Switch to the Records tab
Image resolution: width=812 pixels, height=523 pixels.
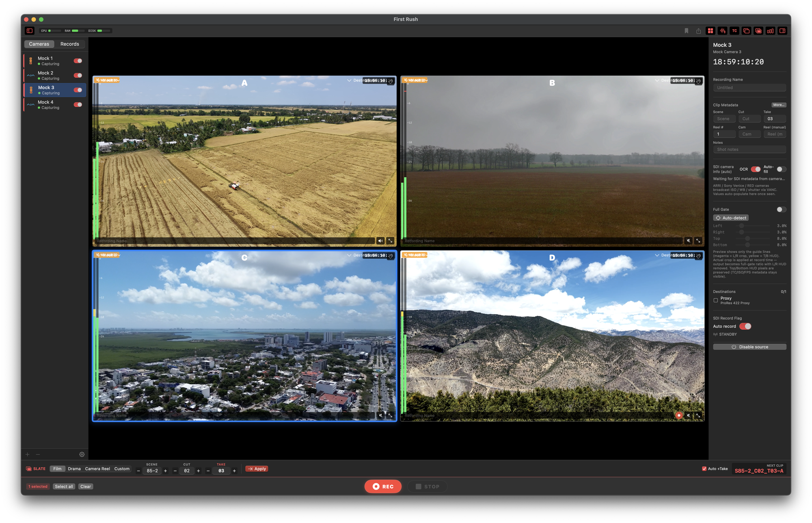click(x=70, y=44)
